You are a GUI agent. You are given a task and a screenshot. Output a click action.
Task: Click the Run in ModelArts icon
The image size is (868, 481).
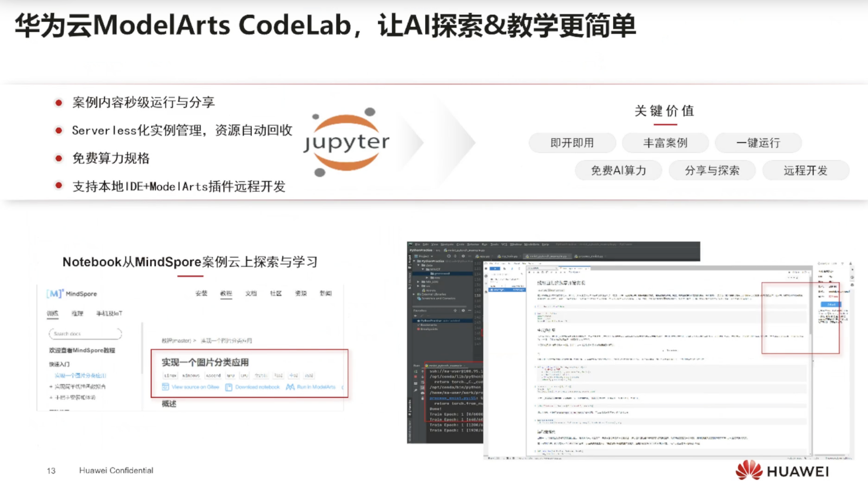tap(290, 387)
